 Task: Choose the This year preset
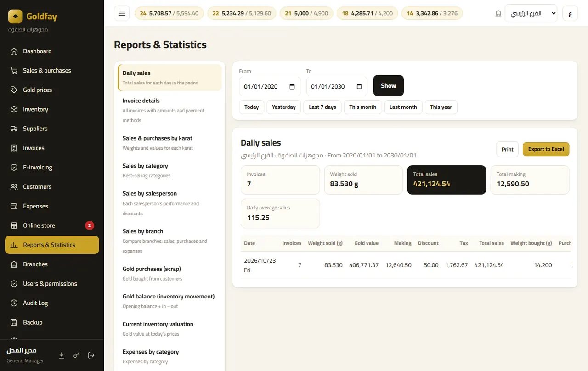pos(441,107)
